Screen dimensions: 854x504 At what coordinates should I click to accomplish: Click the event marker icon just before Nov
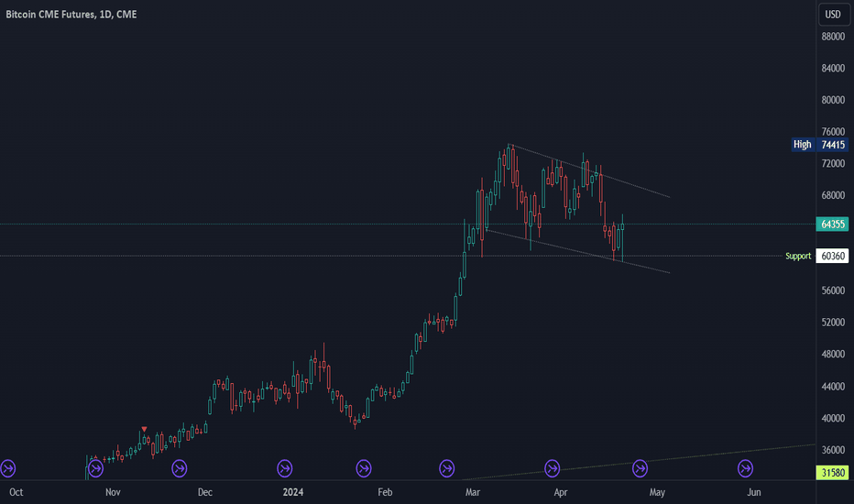(95, 468)
